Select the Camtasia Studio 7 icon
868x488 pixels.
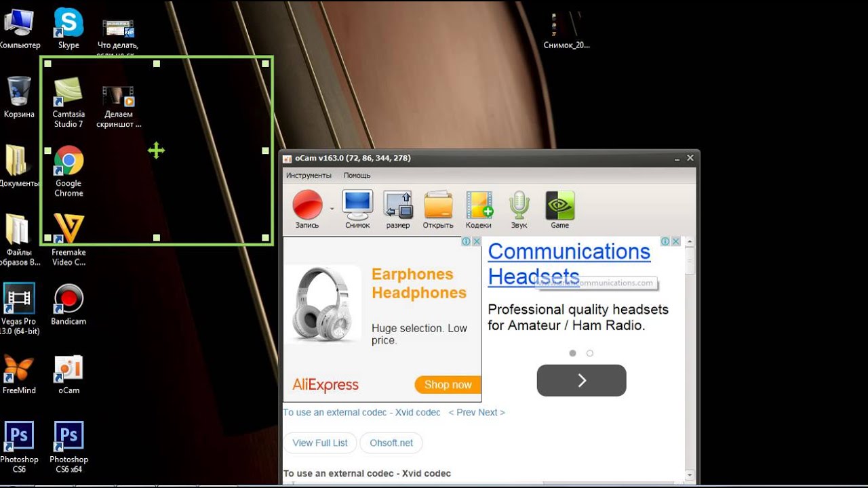click(68, 102)
